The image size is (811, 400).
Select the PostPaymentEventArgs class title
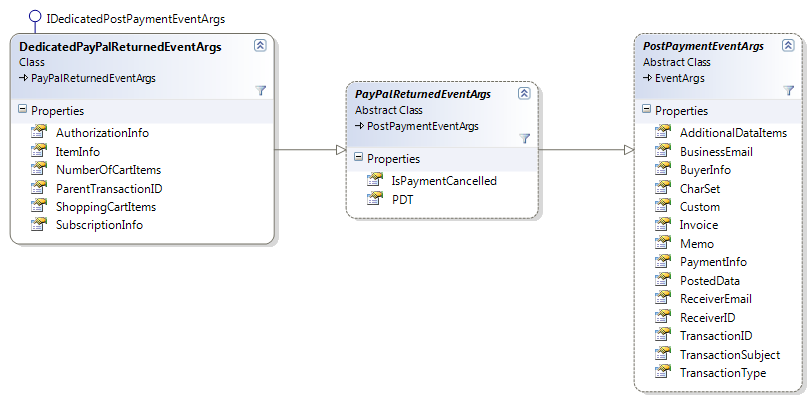coord(703,47)
